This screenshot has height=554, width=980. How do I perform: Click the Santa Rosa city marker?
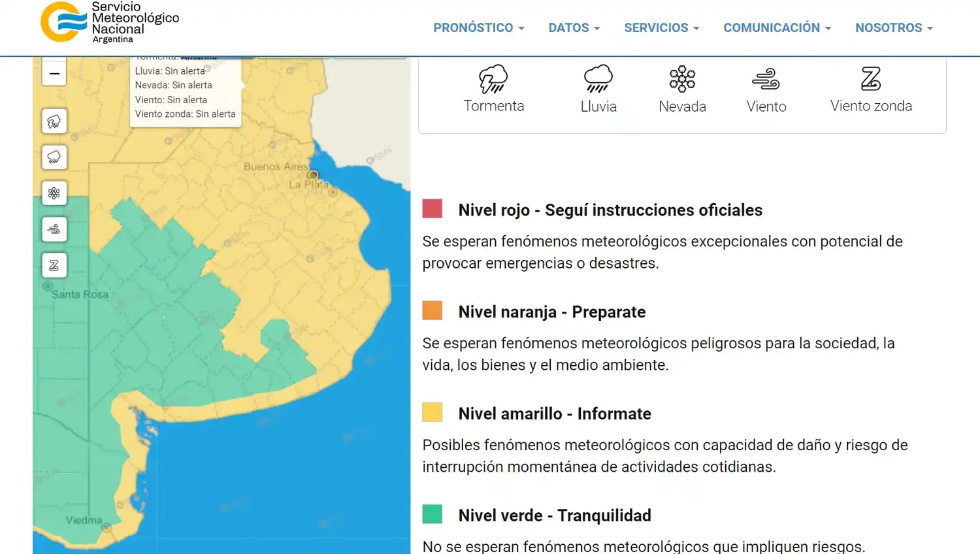click(x=48, y=286)
